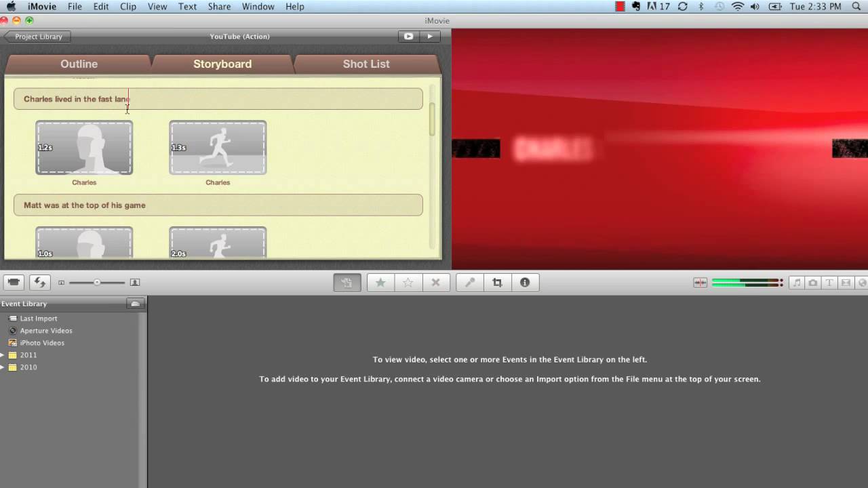Open the Edit menu

101,7
